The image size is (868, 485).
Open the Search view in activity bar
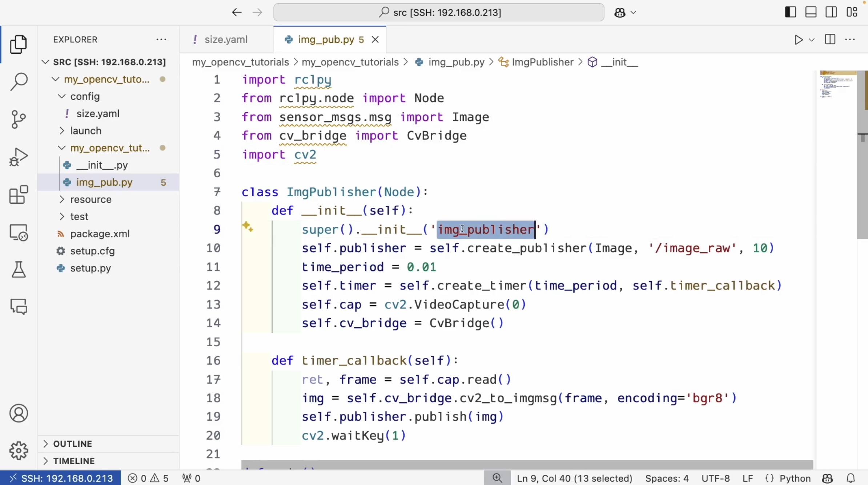point(19,82)
